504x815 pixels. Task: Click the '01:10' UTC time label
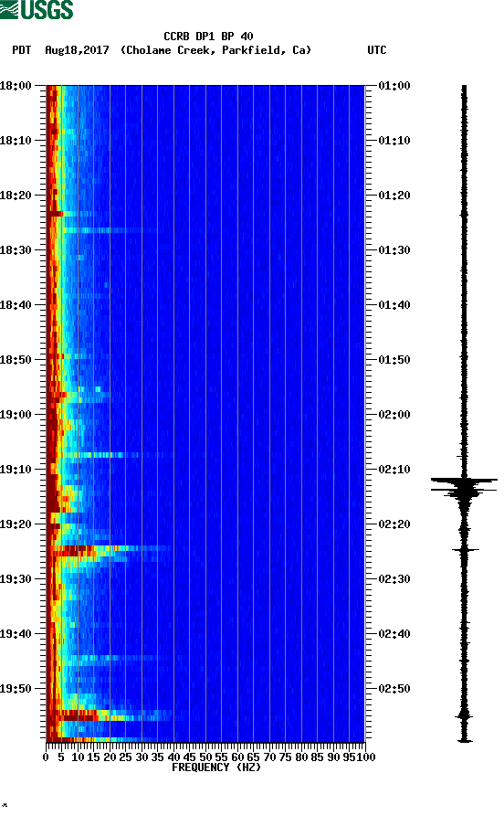pos(394,141)
